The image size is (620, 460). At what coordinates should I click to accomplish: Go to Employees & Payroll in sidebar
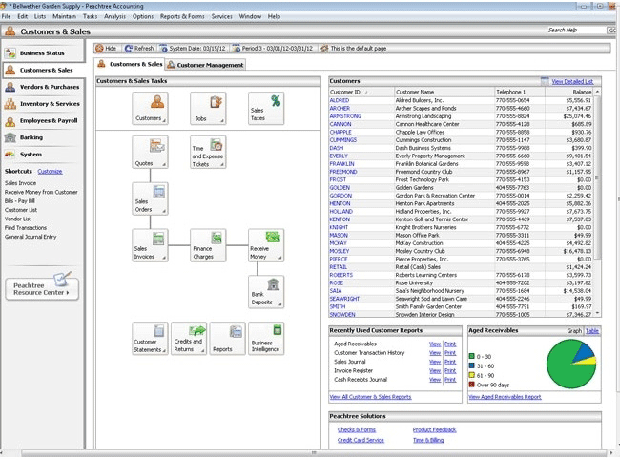[x=43, y=121]
